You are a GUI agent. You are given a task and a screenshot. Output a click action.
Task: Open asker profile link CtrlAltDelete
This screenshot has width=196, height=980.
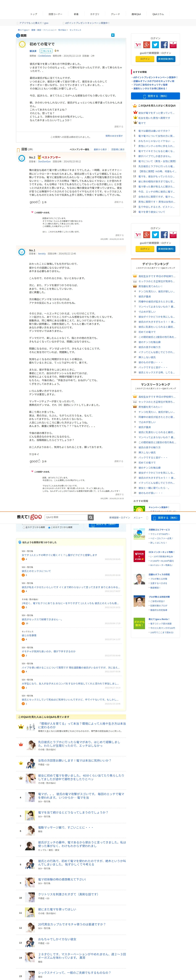pos(45,56)
